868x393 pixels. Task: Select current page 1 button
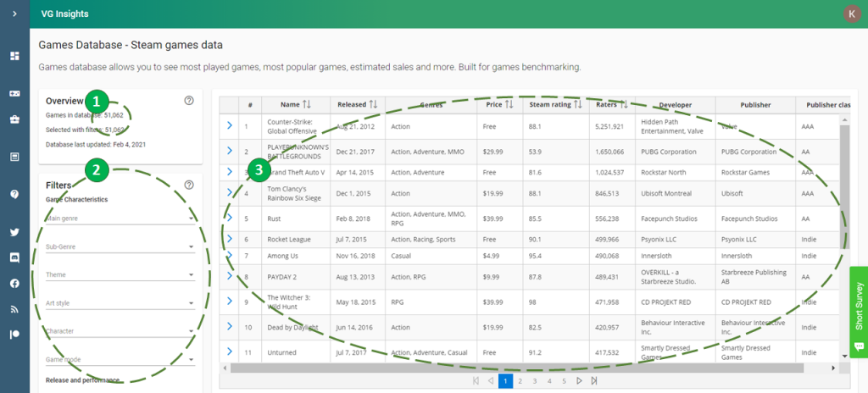click(x=505, y=381)
